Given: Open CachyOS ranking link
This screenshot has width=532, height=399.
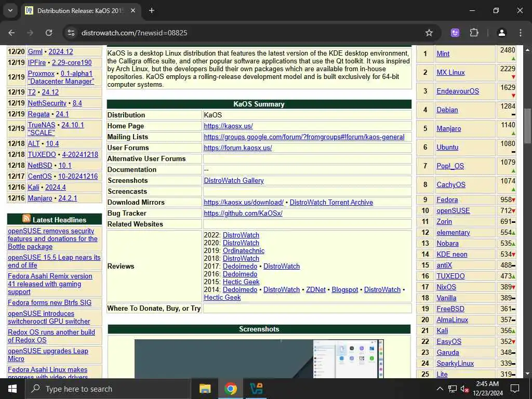Looking at the screenshot, I should pyautogui.click(x=451, y=184).
